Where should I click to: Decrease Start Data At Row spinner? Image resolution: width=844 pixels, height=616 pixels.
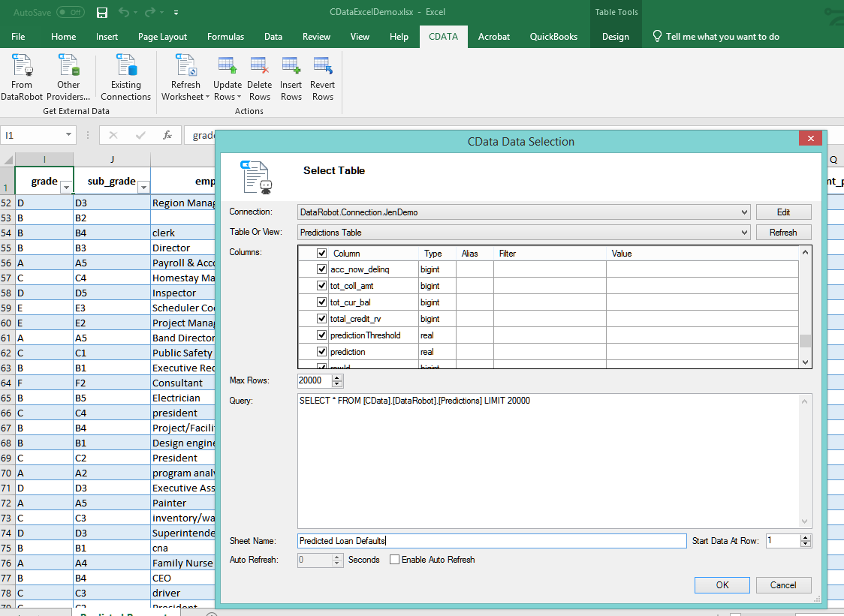coord(805,544)
